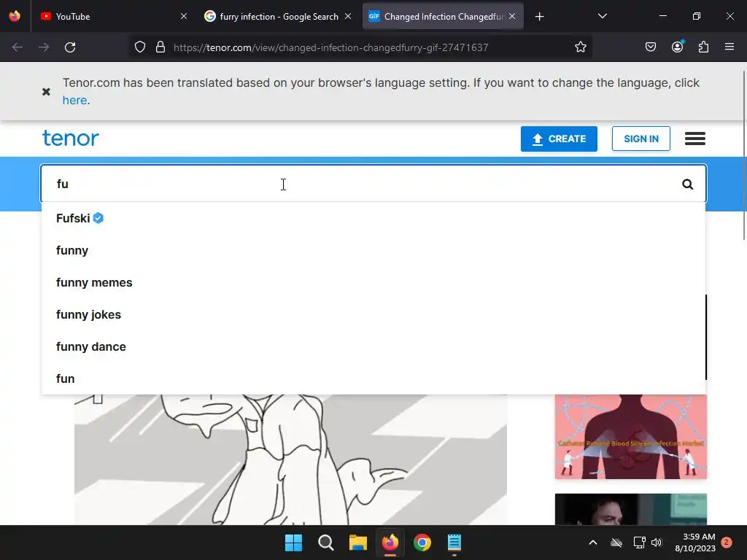Show hidden system tray icons

593,542
